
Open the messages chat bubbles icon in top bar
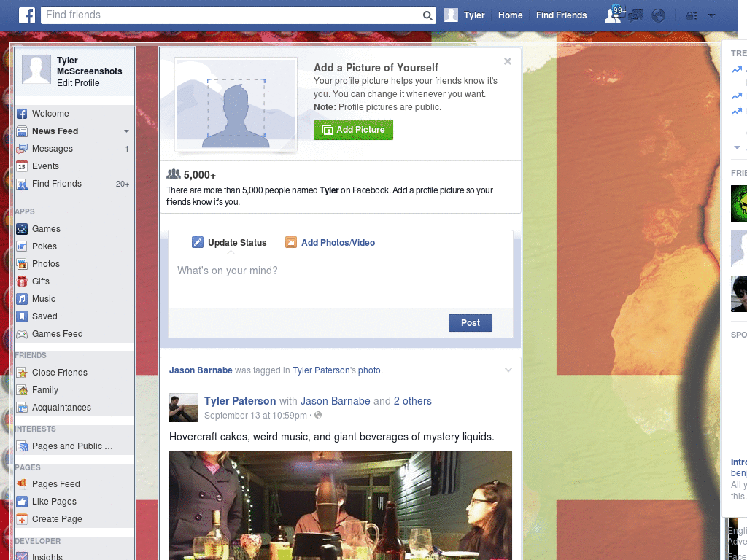[635, 16]
